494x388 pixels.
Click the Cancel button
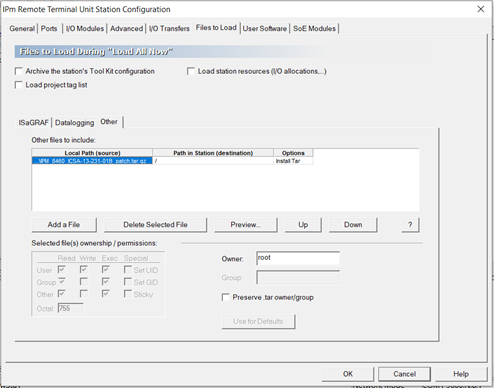[x=404, y=374]
